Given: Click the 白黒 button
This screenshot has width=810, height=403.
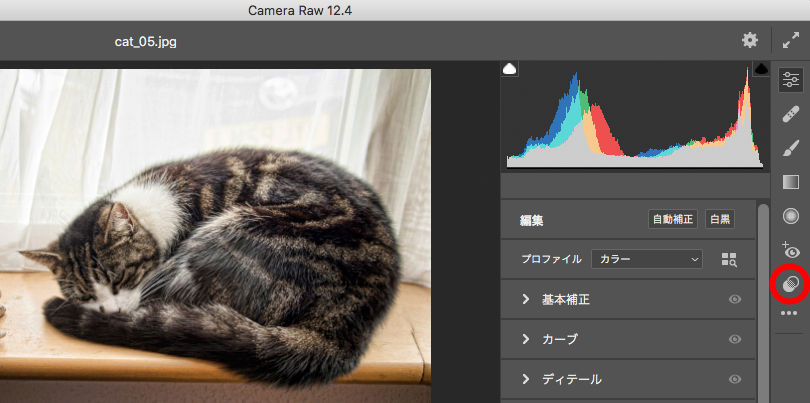Looking at the screenshot, I should (720, 219).
